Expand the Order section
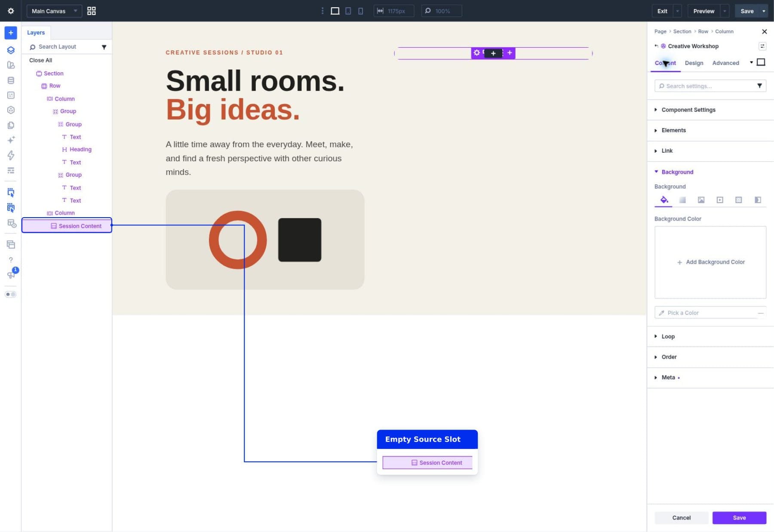 pyautogui.click(x=710, y=357)
